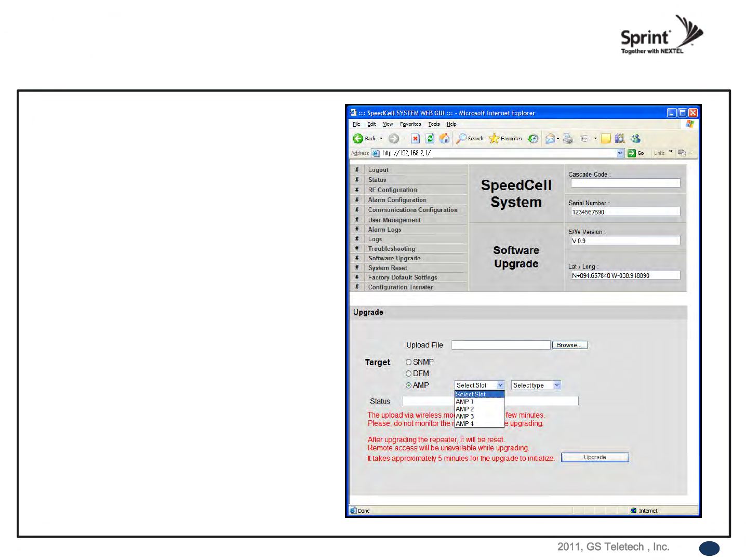The height and width of the screenshot is (560, 746).
Task: Click the Internet Explorer title bar icon
Action: 353,113
